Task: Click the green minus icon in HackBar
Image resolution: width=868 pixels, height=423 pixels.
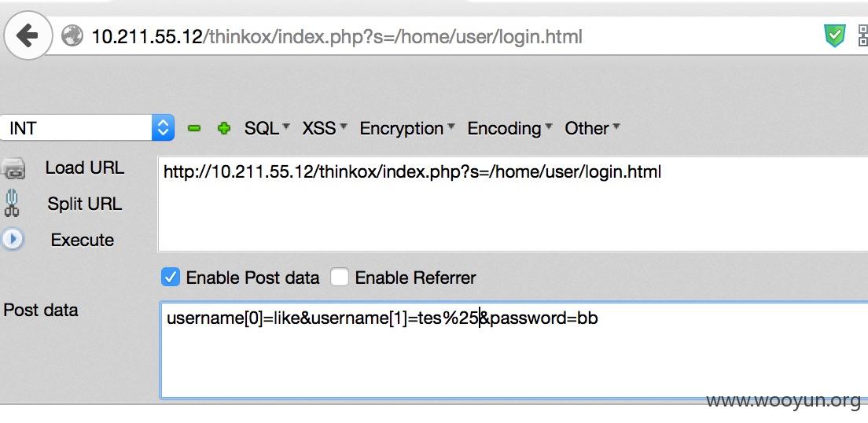Action: (193, 128)
